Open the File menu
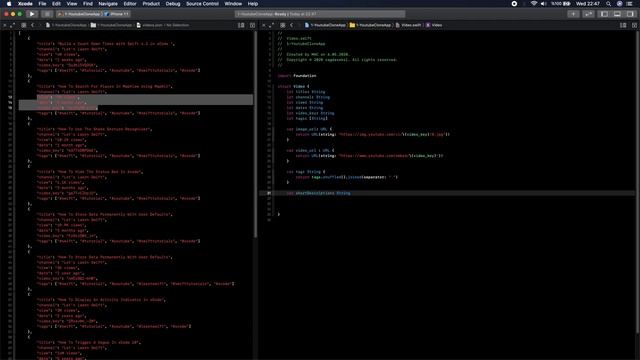Screen dimensions: 640x360 point(42,4)
